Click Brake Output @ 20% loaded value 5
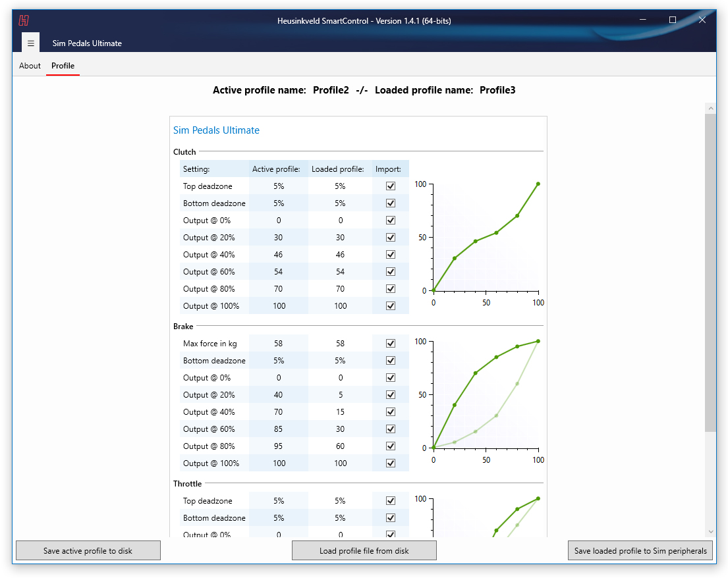Viewport: 728px width, 578px height. pyautogui.click(x=341, y=395)
